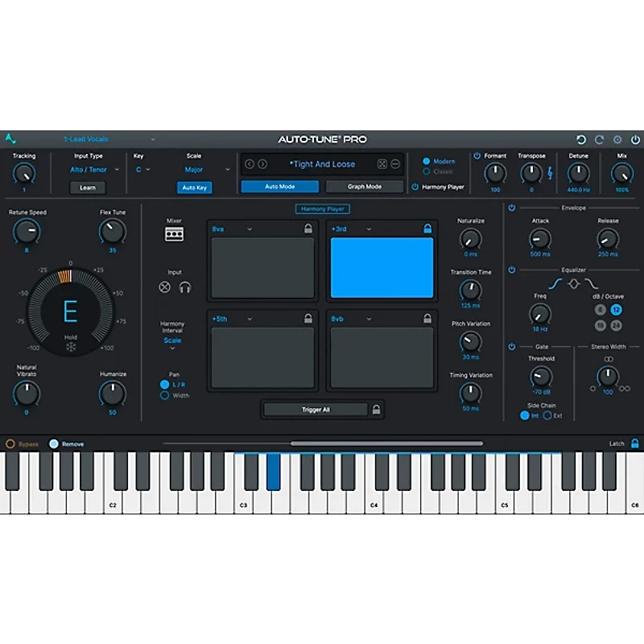Image resolution: width=644 pixels, height=644 pixels.
Task: Switch to Graph Mode tab
Action: [x=364, y=187]
